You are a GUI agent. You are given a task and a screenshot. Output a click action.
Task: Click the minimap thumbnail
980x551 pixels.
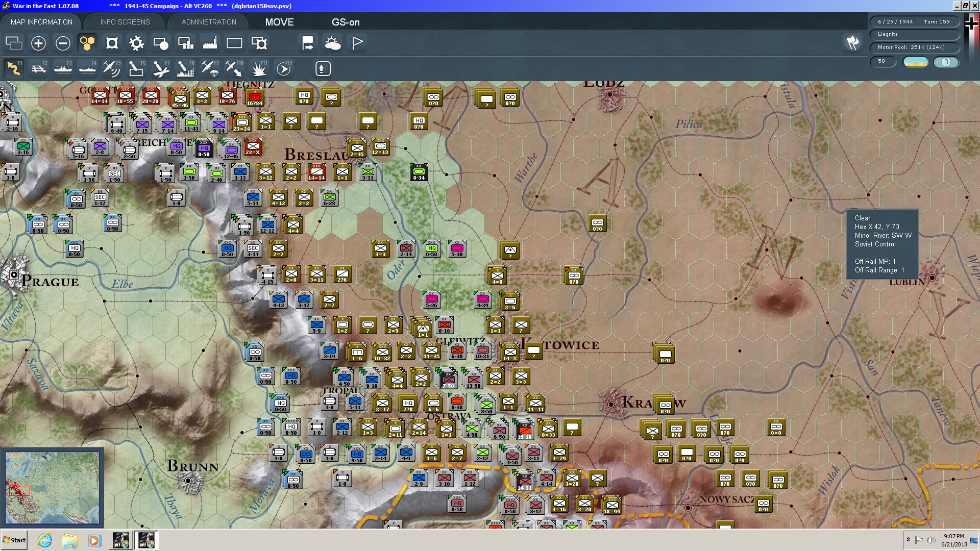click(52, 488)
